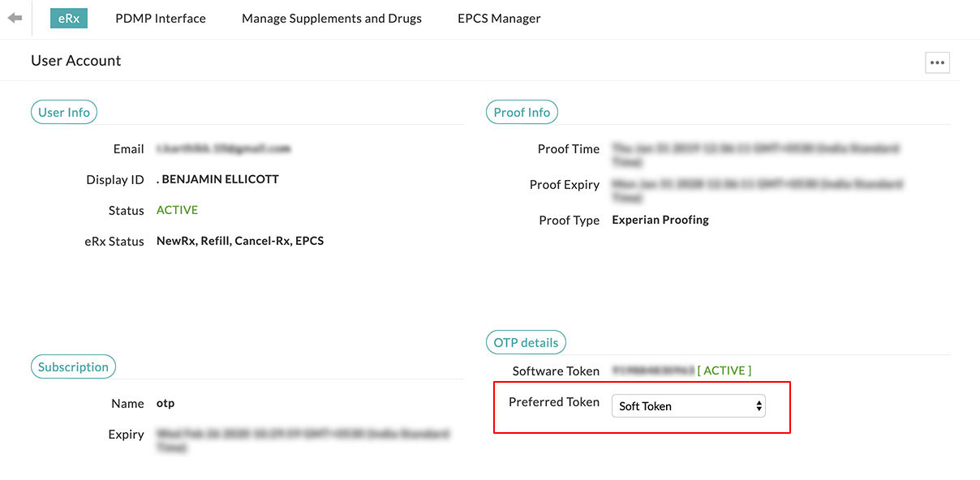Click the blurred email address value

click(x=223, y=149)
